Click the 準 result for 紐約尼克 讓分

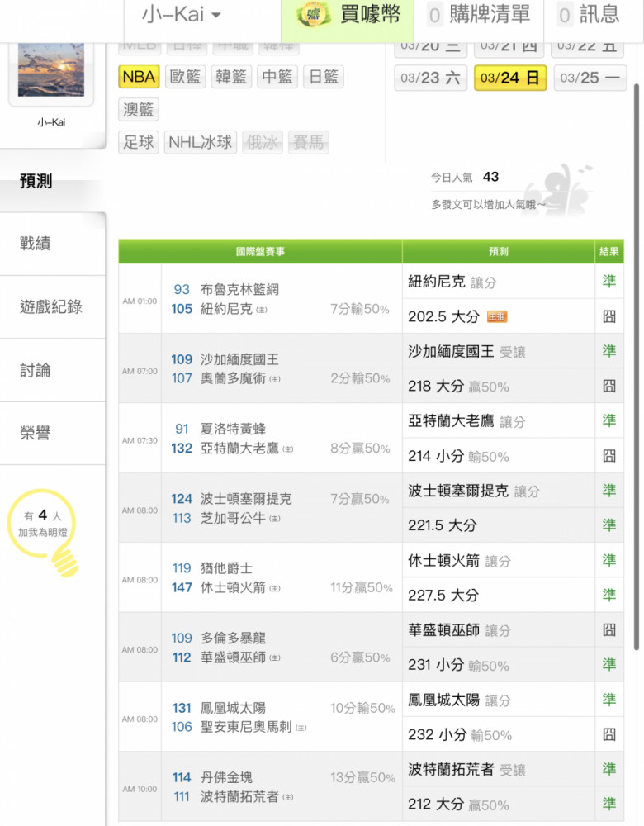609,282
